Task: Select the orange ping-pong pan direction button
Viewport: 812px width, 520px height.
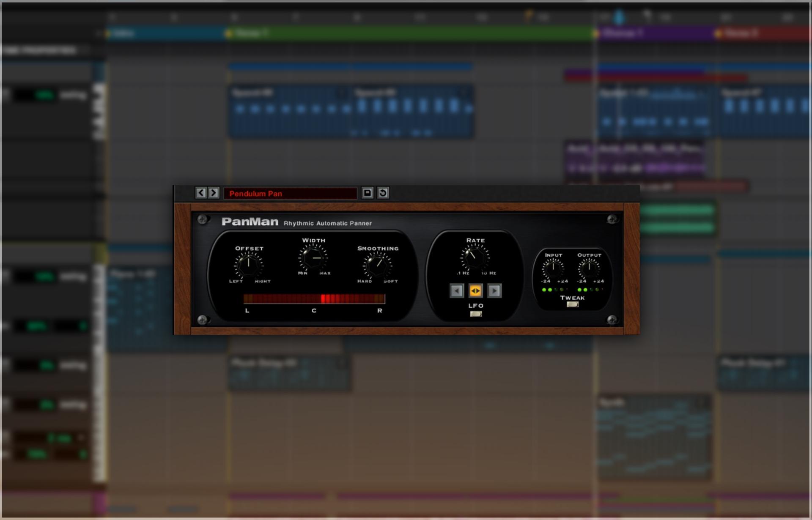Action: coord(475,290)
